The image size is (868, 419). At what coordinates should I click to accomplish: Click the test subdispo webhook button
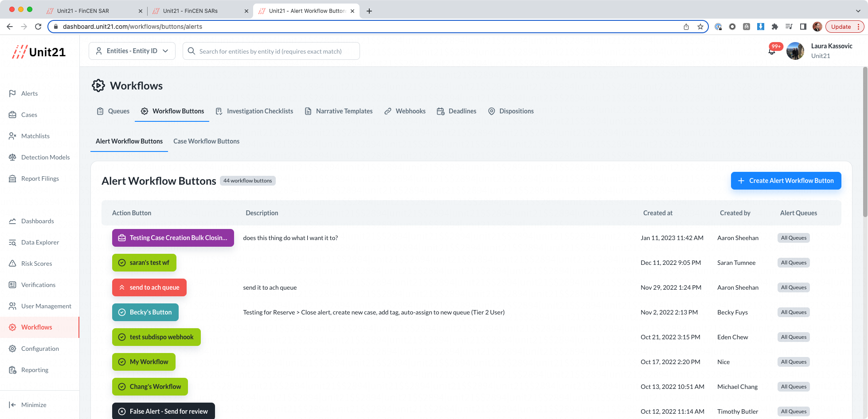156,337
